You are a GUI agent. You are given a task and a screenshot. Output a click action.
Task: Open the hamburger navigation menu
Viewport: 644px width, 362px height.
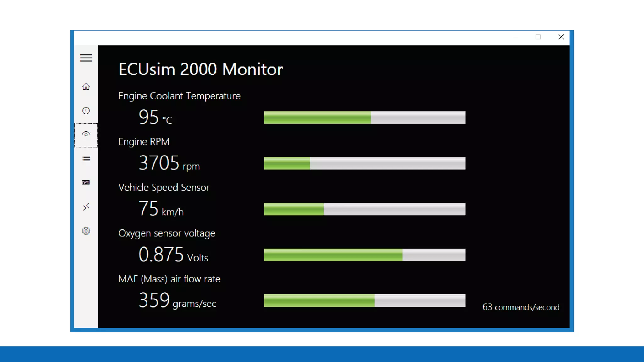tap(86, 58)
